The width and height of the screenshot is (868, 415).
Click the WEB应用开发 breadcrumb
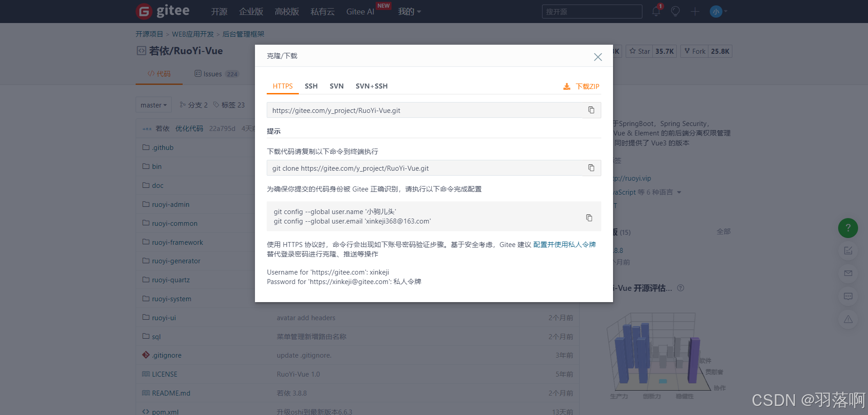pyautogui.click(x=193, y=34)
